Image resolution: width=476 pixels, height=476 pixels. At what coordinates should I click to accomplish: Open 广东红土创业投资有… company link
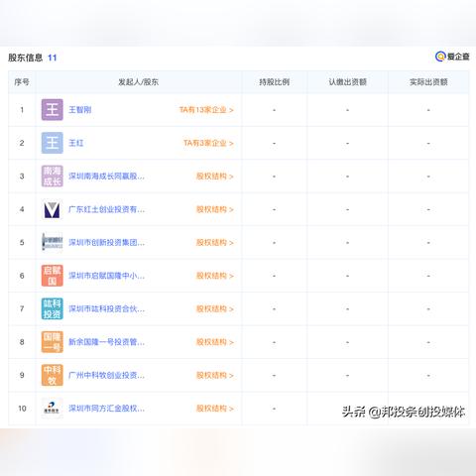click(106, 209)
